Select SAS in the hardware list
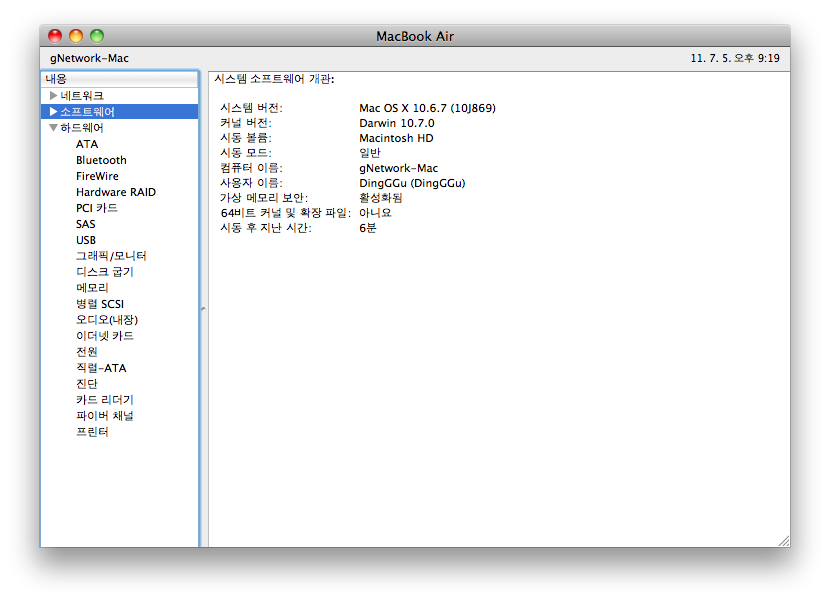Image resolution: width=830 pixels, height=602 pixels. pyautogui.click(x=86, y=224)
